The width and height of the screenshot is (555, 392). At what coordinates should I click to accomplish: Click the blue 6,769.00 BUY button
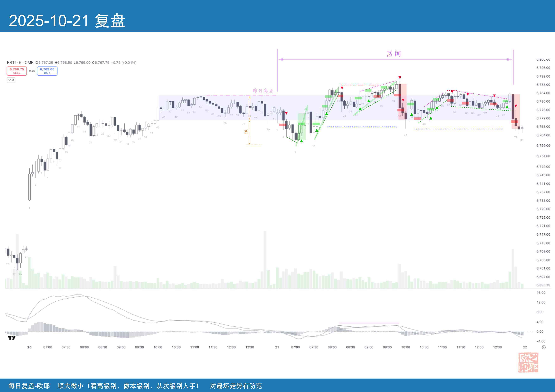click(x=47, y=71)
